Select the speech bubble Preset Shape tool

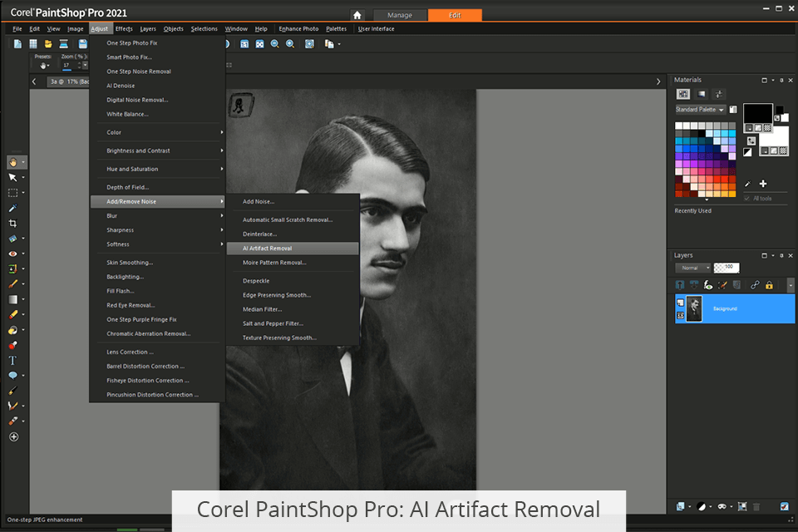click(12, 376)
